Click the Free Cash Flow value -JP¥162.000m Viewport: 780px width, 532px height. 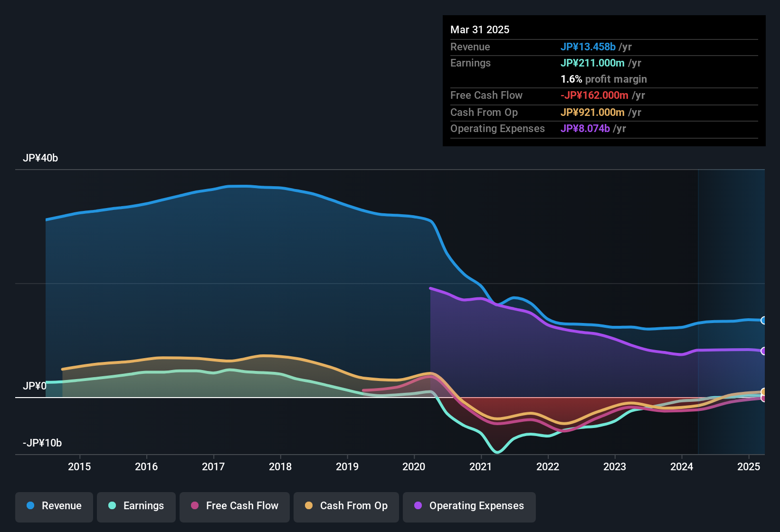point(594,95)
